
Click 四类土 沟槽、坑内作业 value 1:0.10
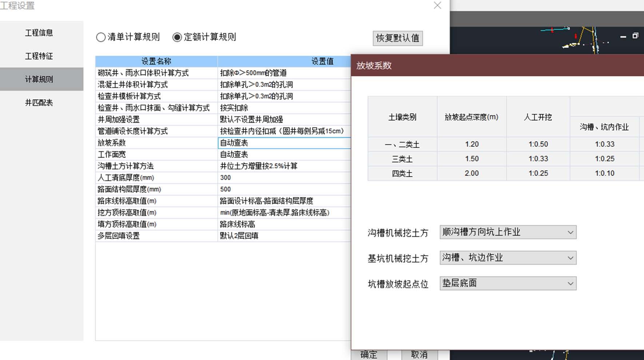pyautogui.click(x=605, y=173)
